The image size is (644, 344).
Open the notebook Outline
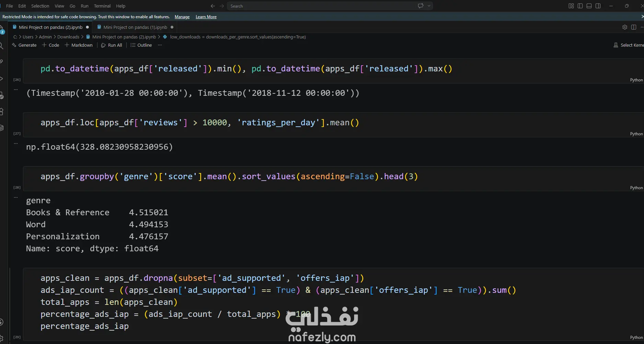(x=141, y=45)
